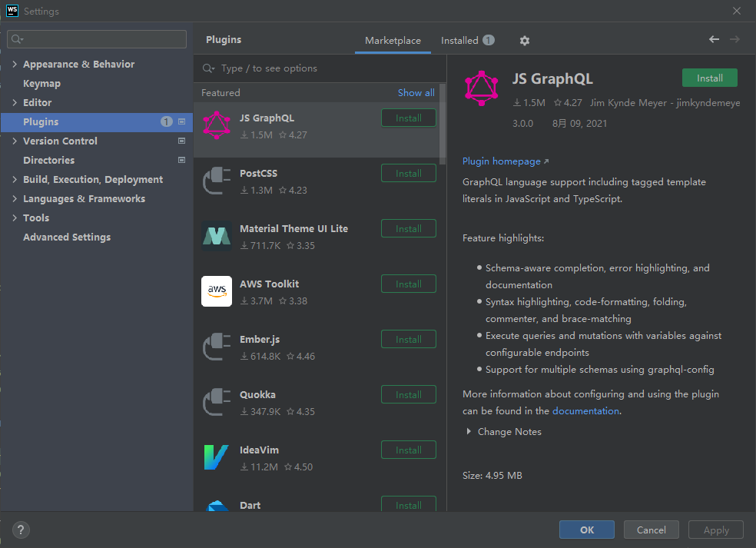Screen dimensions: 756x548
Task: Click the project-level icon beside Directories
Action: tap(182, 160)
